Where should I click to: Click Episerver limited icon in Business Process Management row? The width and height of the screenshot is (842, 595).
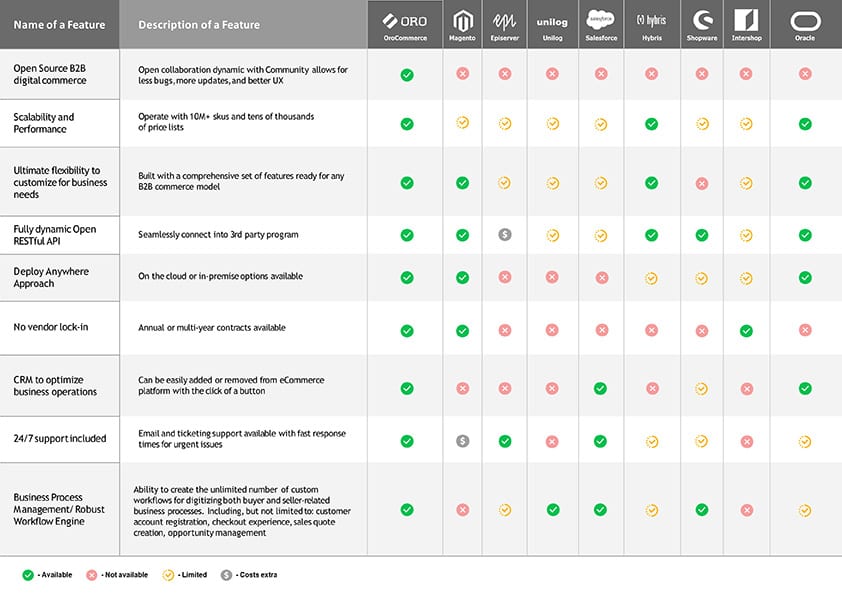coord(505,510)
